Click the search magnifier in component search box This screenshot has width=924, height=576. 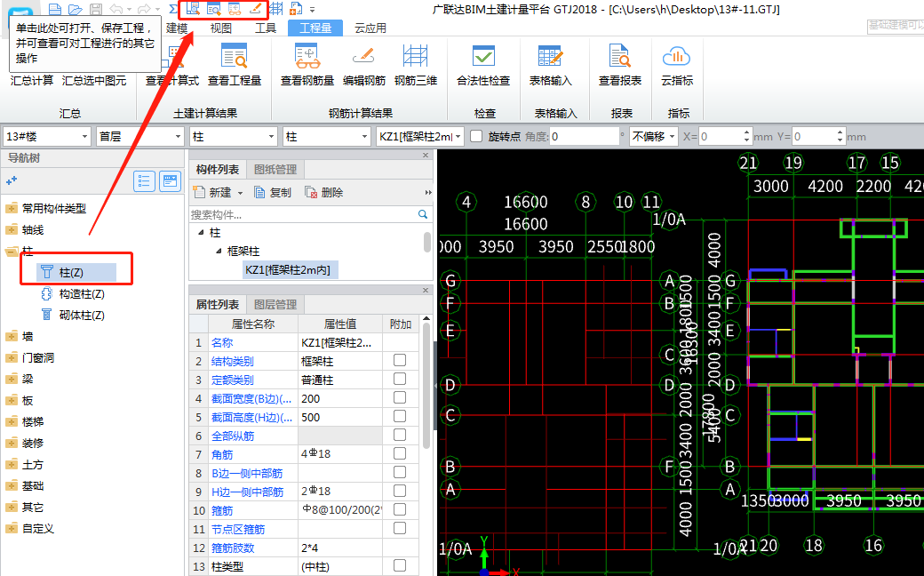(423, 214)
